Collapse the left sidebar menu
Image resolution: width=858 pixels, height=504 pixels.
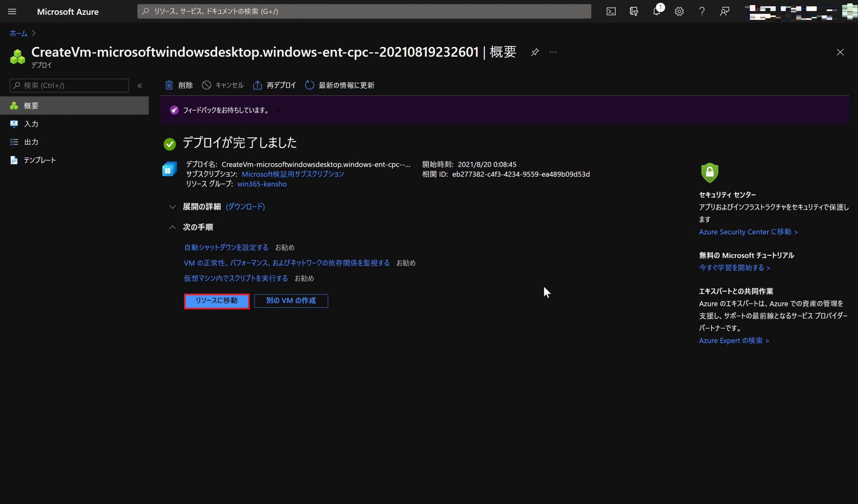pos(140,86)
